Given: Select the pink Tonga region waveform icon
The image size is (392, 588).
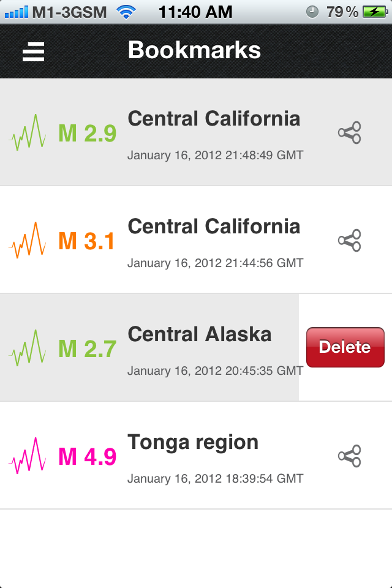Looking at the screenshot, I should click(28, 456).
